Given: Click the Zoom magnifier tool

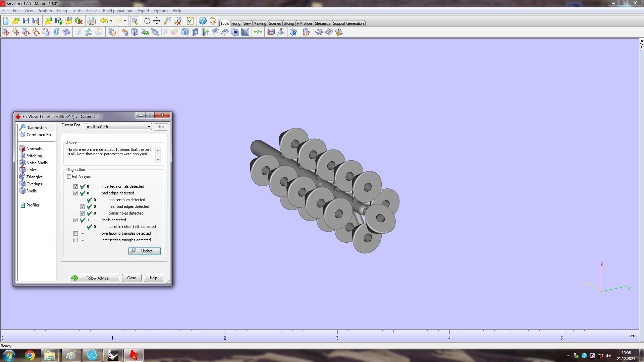Looking at the screenshot, I should [167, 21].
